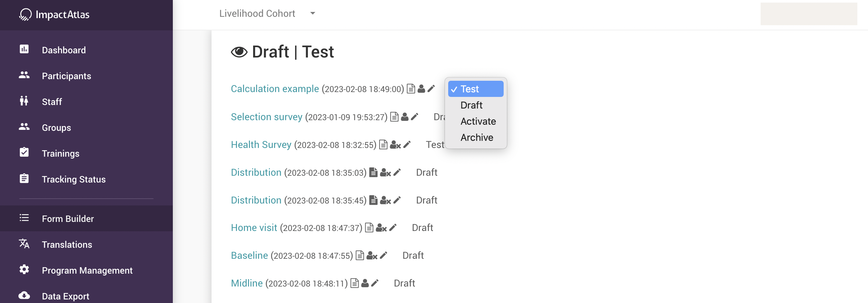Toggle the user icon on Midline form
The height and width of the screenshot is (303, 868).
pos(365,283)
